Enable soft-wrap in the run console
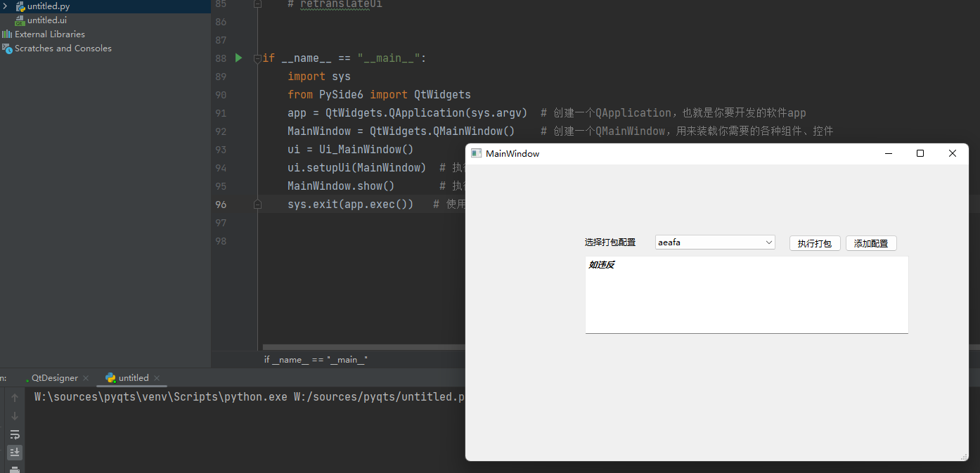The width and height of the screenshot is (980, 473). [x=15, y=434]
